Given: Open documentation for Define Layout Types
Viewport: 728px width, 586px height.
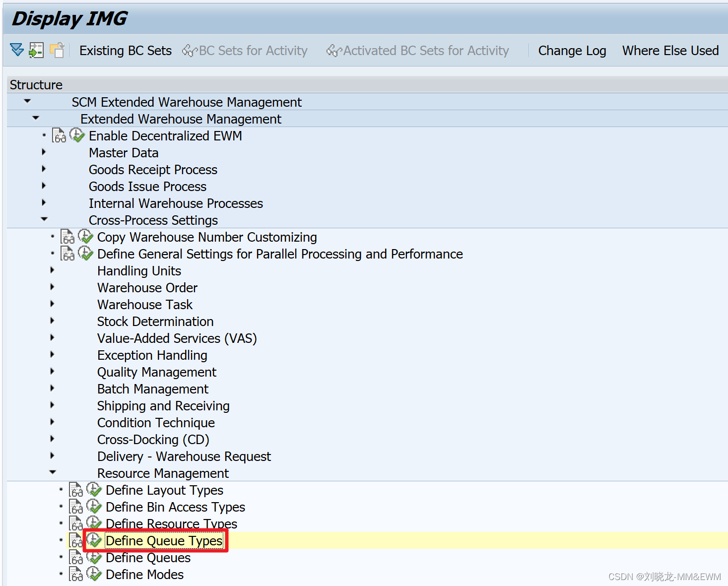Looking at the screenshot, I should point(75,490).
